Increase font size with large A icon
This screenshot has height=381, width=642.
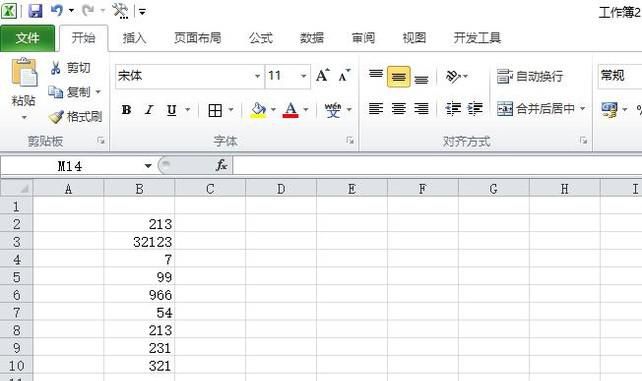coord(323,75)
